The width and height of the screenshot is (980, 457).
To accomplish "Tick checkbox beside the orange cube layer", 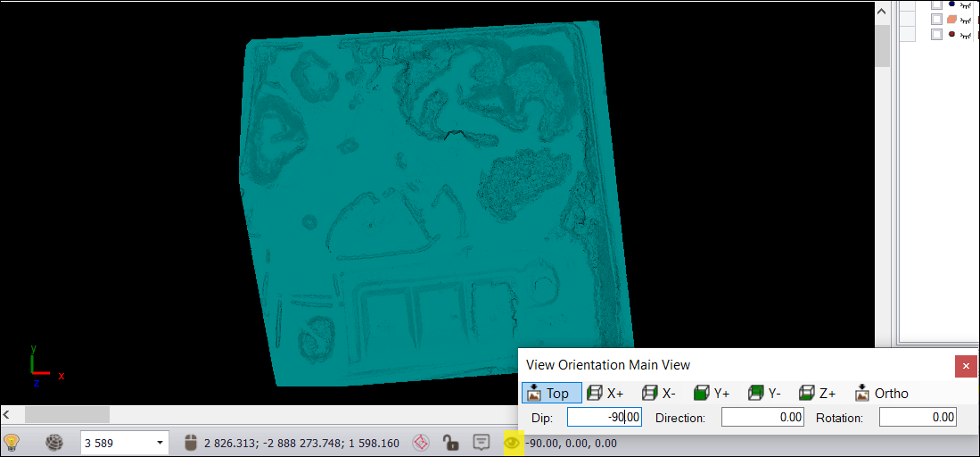I will pyautogui.click(x=936, y=19).
